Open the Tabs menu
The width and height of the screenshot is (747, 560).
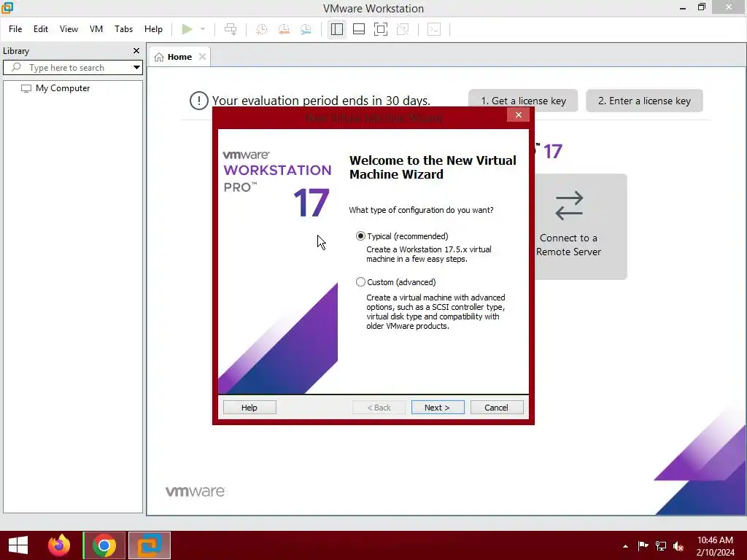tap(123, 29)
